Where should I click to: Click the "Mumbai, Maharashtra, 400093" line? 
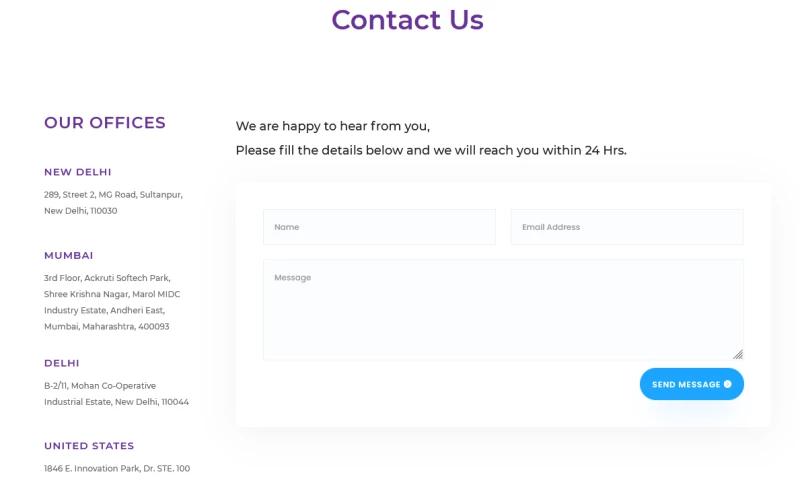107,326
